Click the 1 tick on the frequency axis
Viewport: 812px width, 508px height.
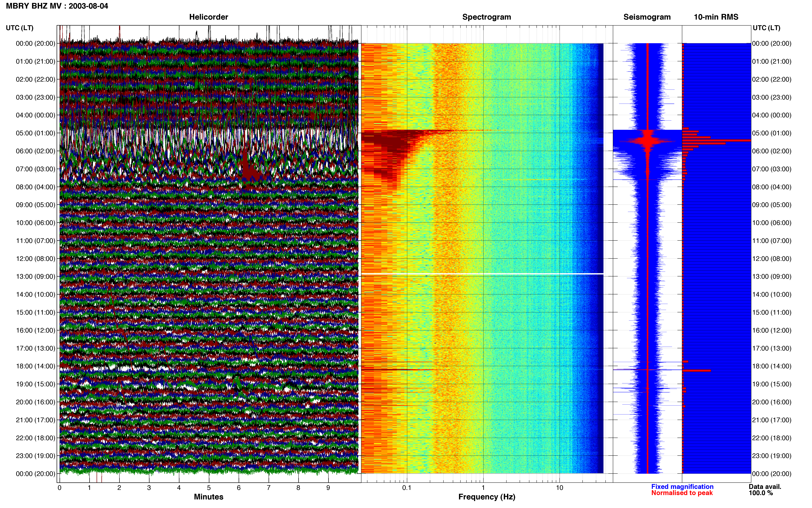[x=483, y=487]
